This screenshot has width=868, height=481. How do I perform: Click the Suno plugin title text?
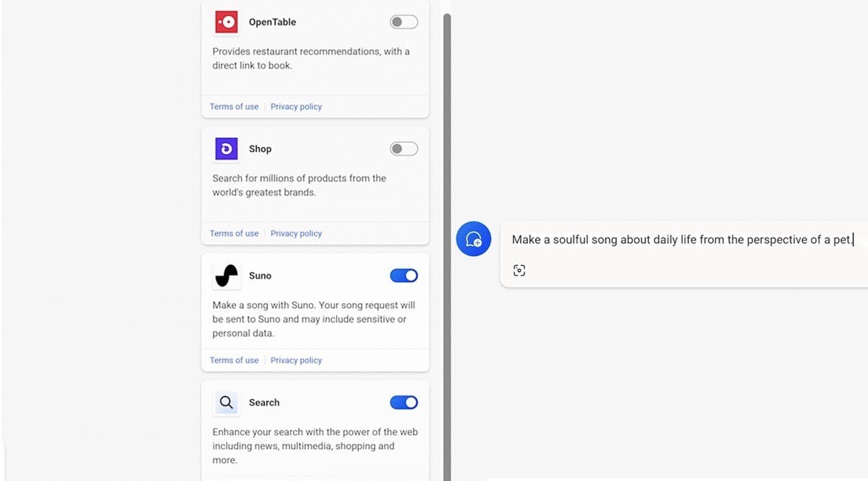click(260, 276)
